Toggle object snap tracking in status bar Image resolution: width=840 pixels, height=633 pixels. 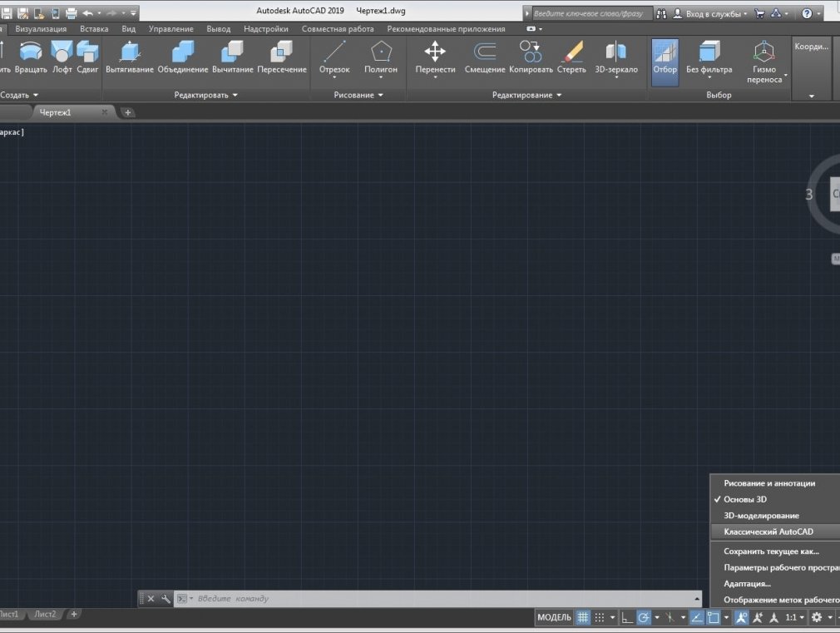[x=696, y=617]
